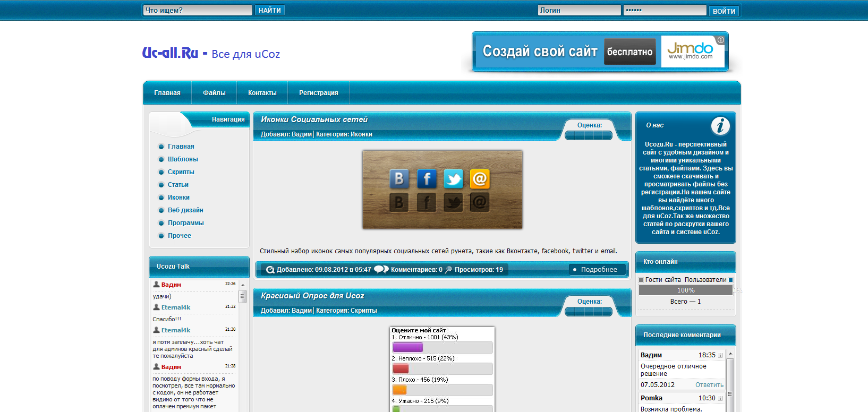Click the user icon beside Вадим at 22:26
Viewport: 868px width, 412px height.
pos(156,285)
